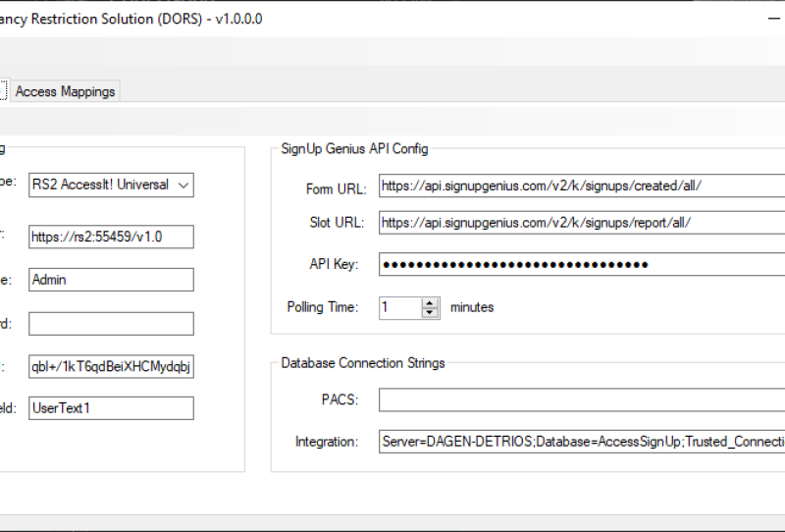Increase Polling Time with the up arrow
This screenshot has width=785, height=532.
click(431, 302)
